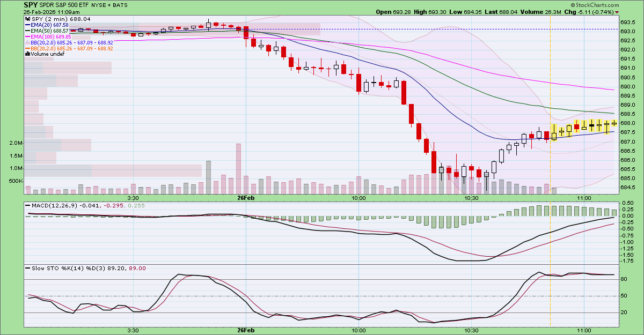The image size is (644, 335).
Task: Click the 693.0 price axis label
Action: [x=628, y=32]
